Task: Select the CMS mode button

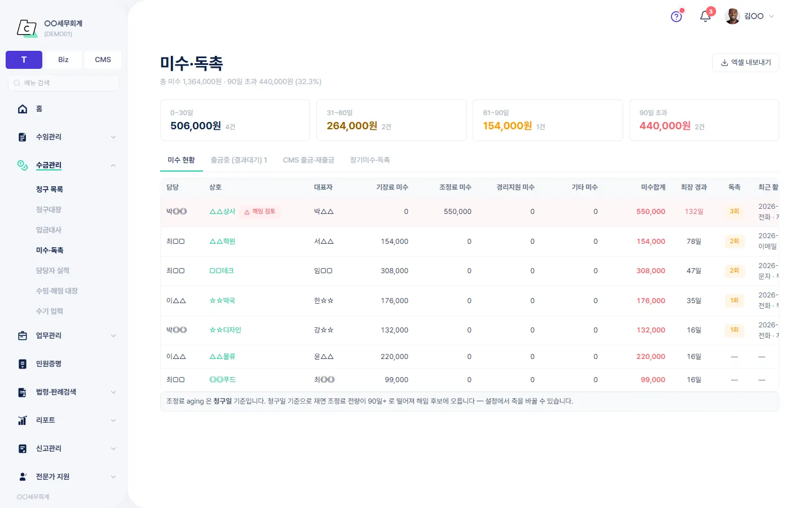Action: coord(103,60)
